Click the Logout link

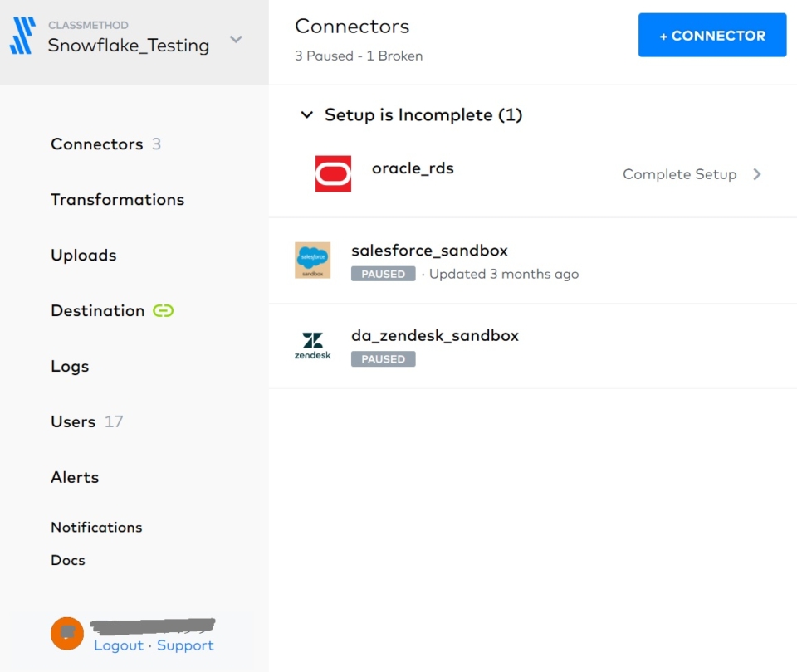(118, 645)
